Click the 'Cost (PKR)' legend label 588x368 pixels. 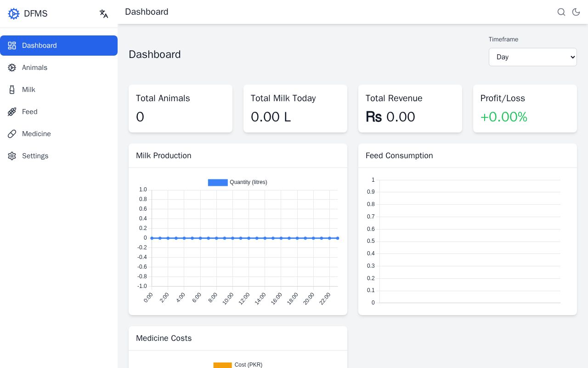point(249,365)
